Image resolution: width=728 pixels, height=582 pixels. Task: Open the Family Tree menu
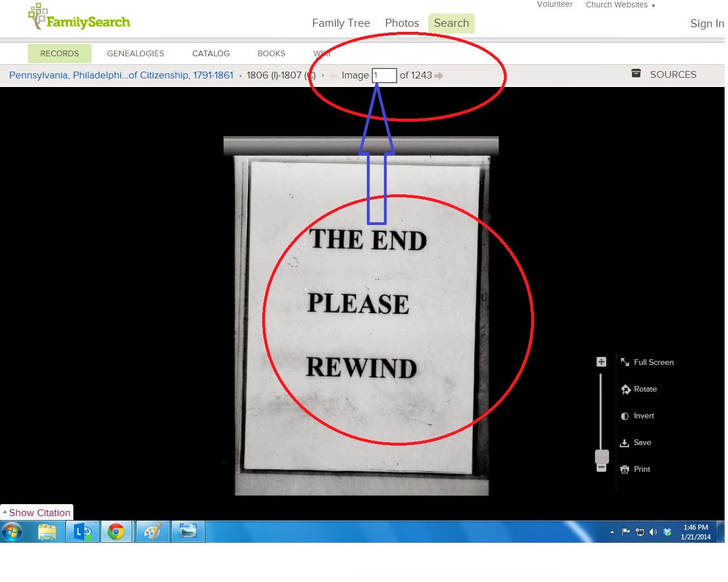pyautogui.click(x=341, y=23)
